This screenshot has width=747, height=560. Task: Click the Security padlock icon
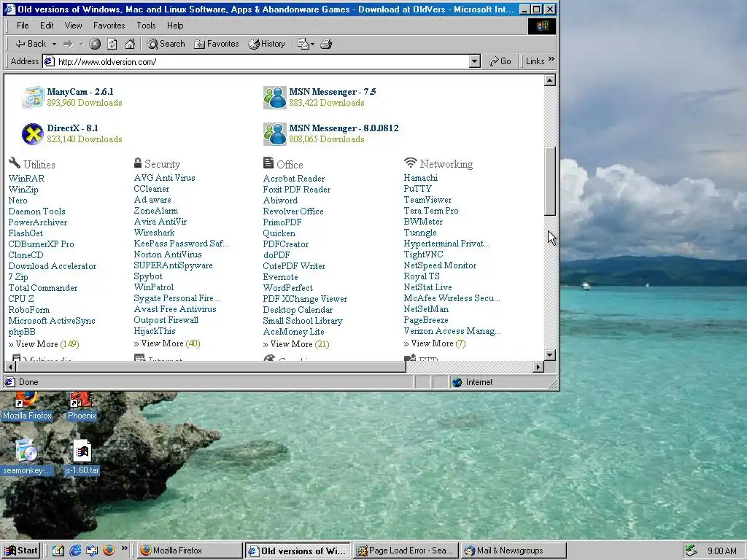click(138, 163)
